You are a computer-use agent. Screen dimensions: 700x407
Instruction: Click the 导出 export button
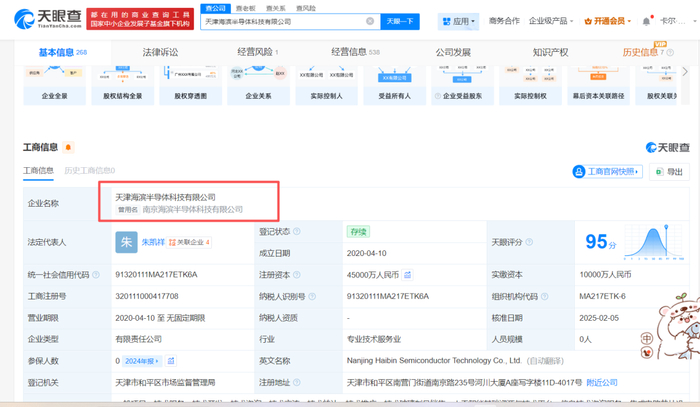point(671,172)
